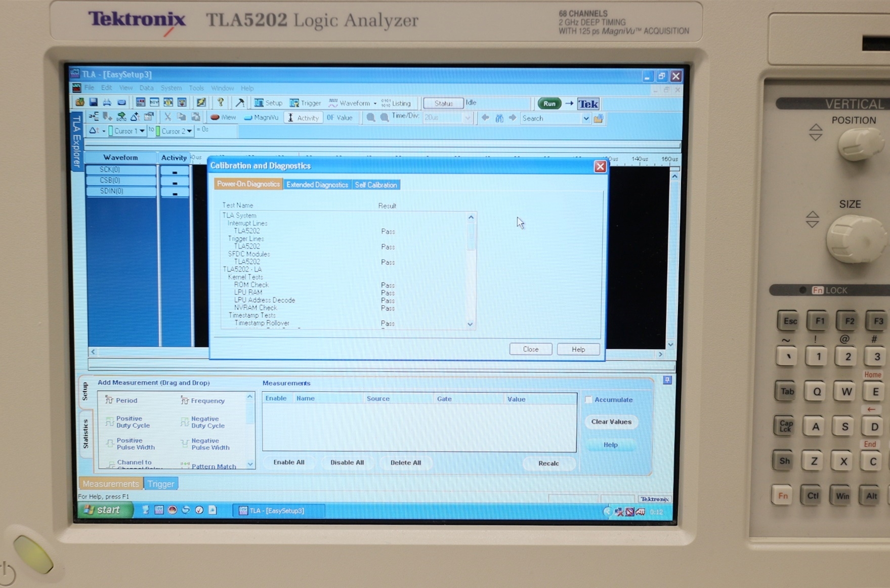Click the Delete All button

tap(405, 463)
